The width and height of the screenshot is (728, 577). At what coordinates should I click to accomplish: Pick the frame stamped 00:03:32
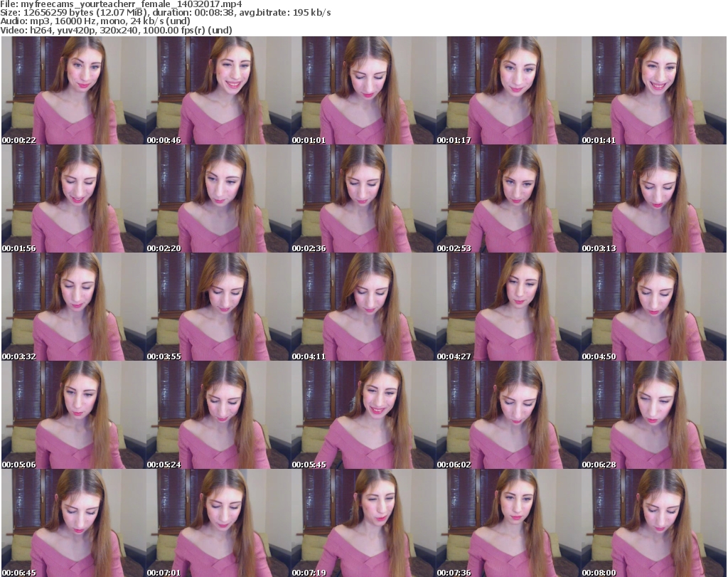pos(74,307)
